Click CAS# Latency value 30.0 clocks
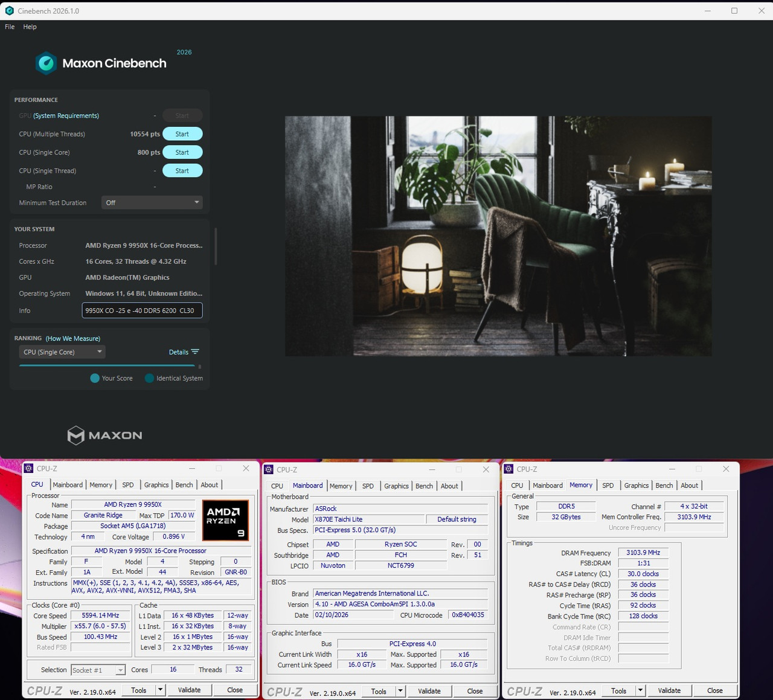Screen dimensions: 773x700 643,574
